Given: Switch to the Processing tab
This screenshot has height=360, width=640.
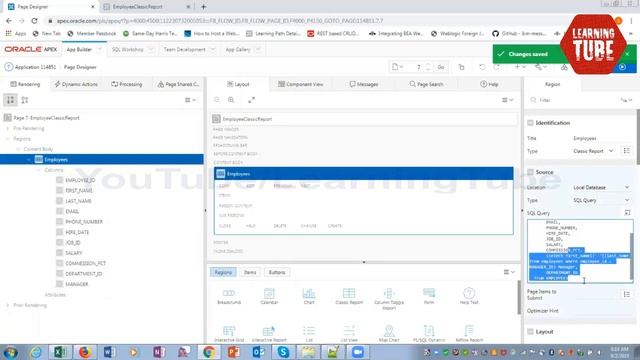Looking at the screenshot, I should (x=127, y=84).
